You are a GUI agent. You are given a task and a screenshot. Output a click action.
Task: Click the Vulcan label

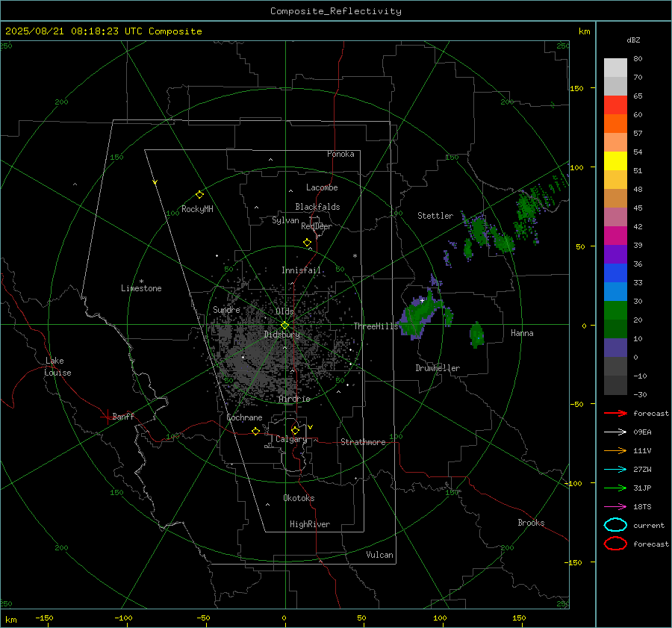(379, 555)
